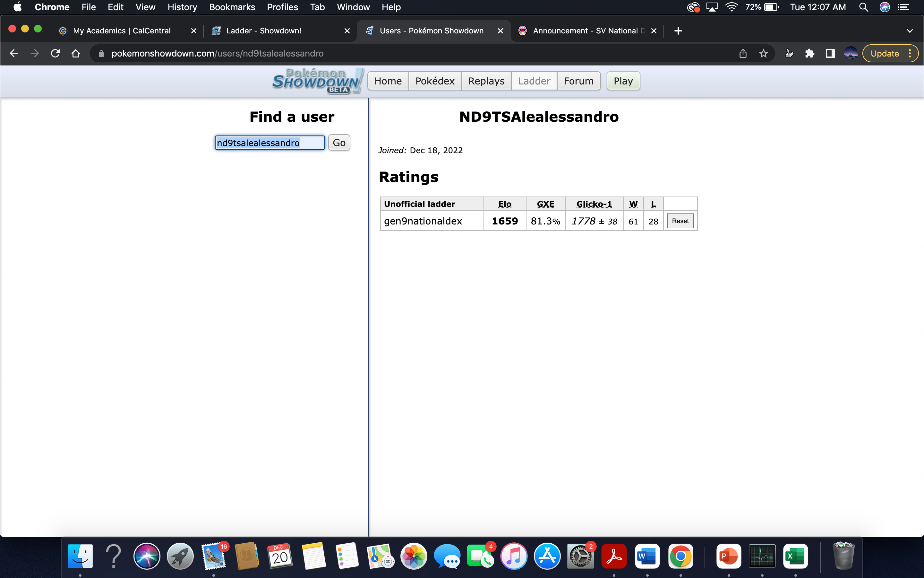Click the green Play button
Viewport: 924px width, 578px height.
coord(623,81)
